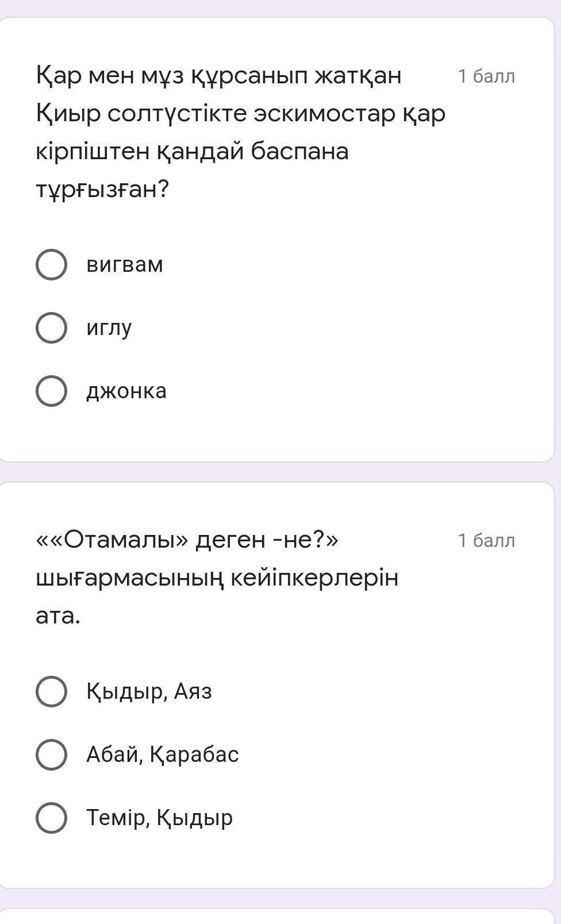Tap the Абай, Қарабас option text
The height and width of the screenshot is (924, 561).
[162, 754]
